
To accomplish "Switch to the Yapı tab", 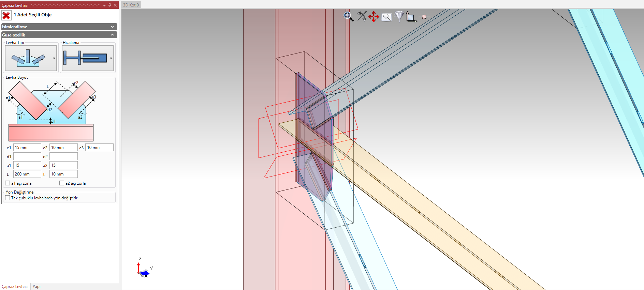I will tap(36, 287).
